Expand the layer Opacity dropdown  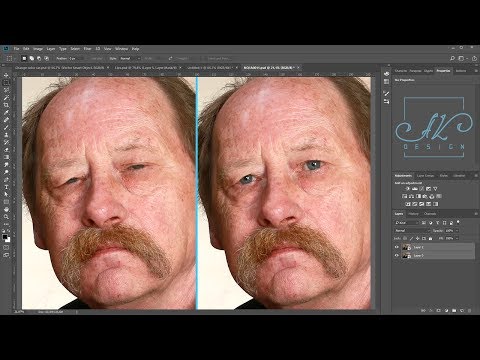point(457,230)
